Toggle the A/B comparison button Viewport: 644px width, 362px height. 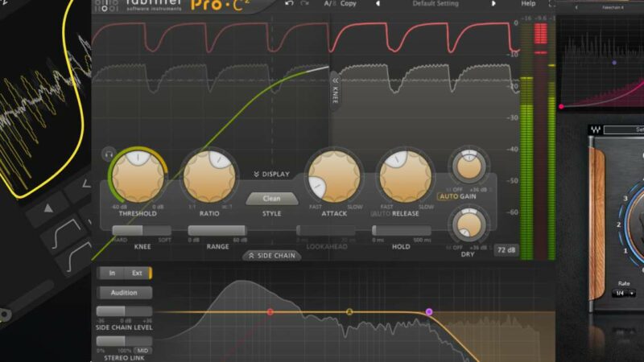point(330,3)
